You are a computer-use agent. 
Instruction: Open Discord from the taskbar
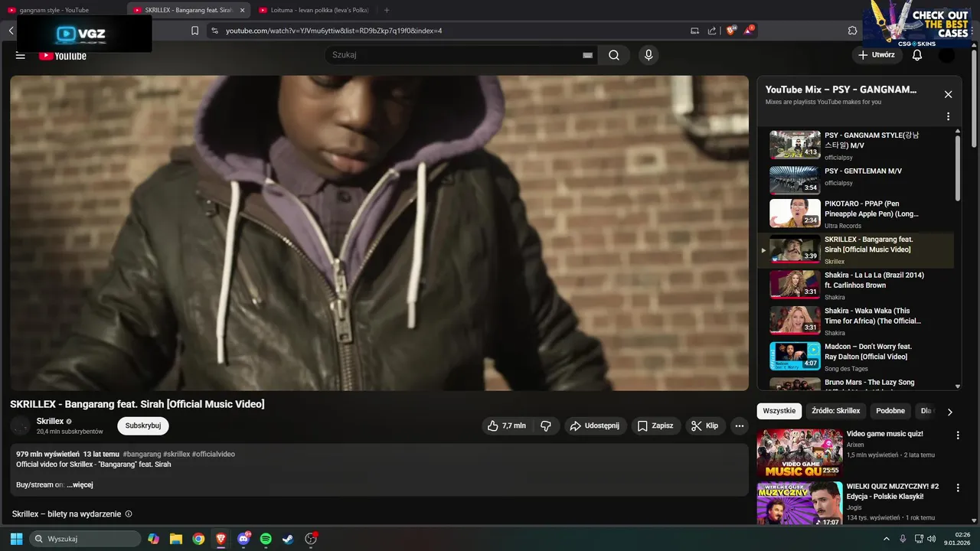click(x=243, y=539)
